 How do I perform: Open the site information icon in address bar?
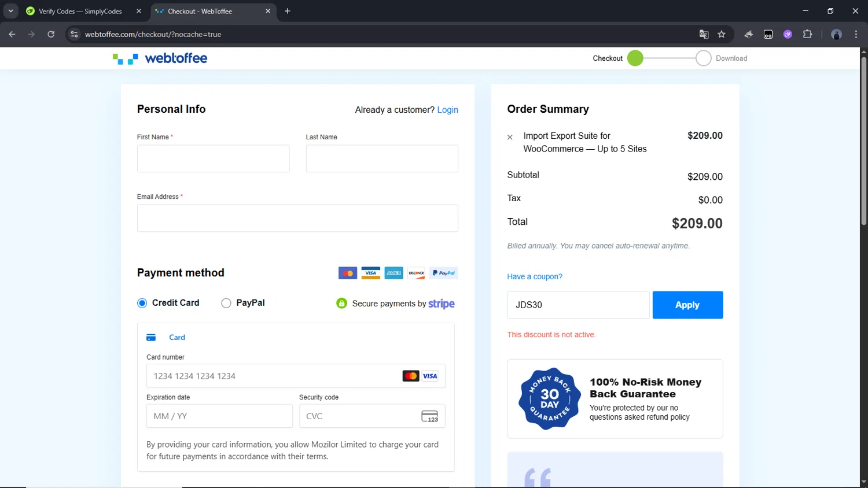point(74,34)
